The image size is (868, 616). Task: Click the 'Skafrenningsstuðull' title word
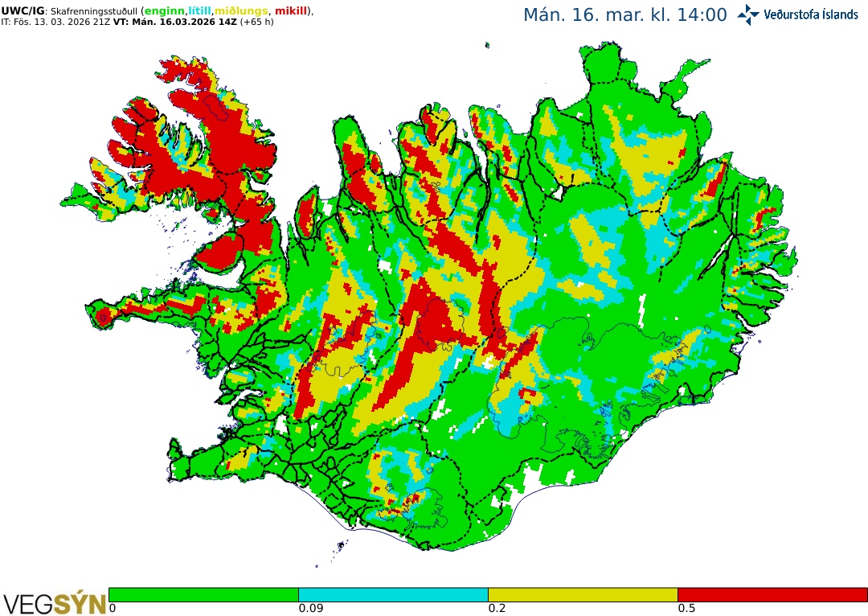[93, 11]
